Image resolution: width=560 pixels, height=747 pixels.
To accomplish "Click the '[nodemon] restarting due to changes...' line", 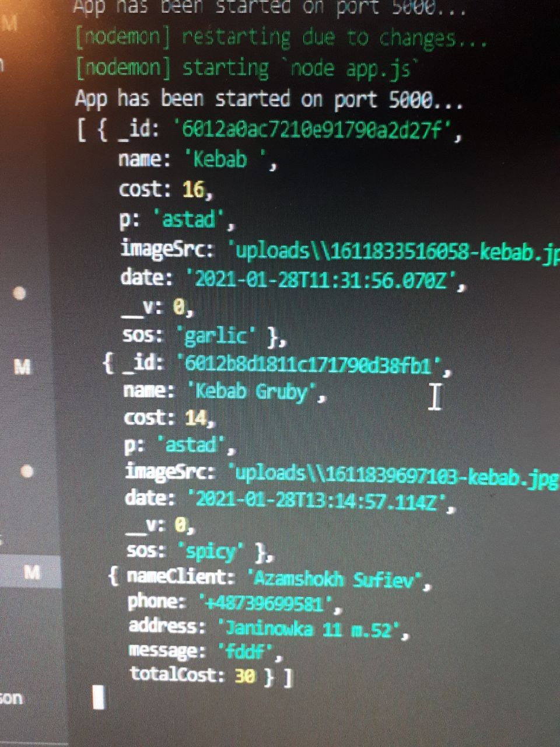I will tap(281, 38).
